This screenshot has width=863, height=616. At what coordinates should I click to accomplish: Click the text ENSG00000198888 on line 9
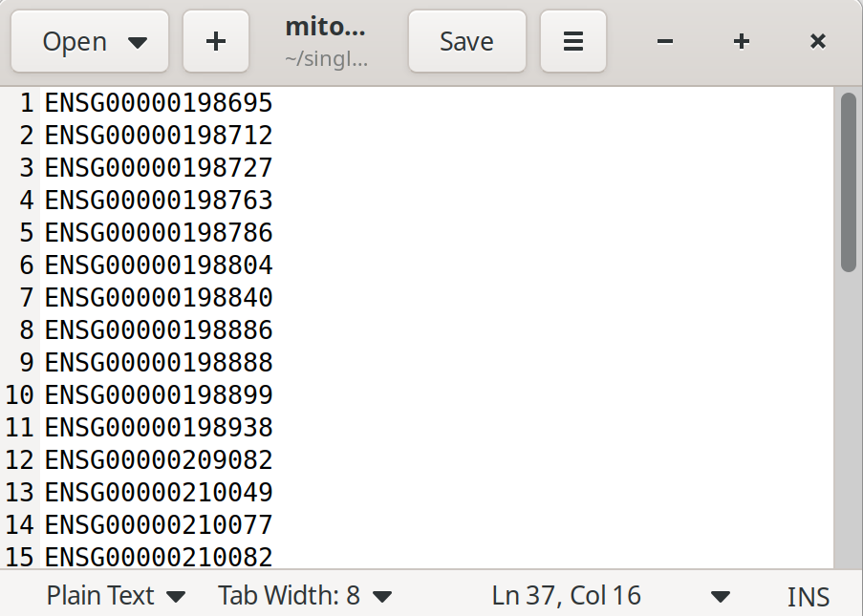(x=159, y=362)
